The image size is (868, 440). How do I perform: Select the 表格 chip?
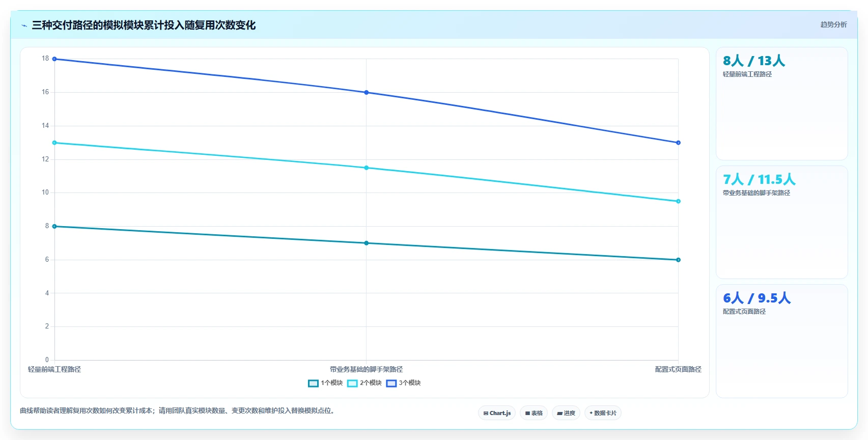[534, 413]
